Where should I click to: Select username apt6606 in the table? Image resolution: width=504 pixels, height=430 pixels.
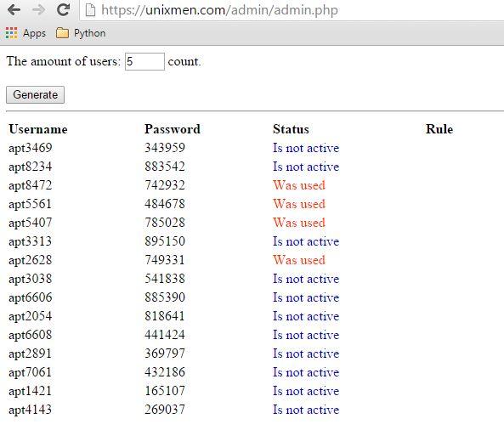(31, 297)
